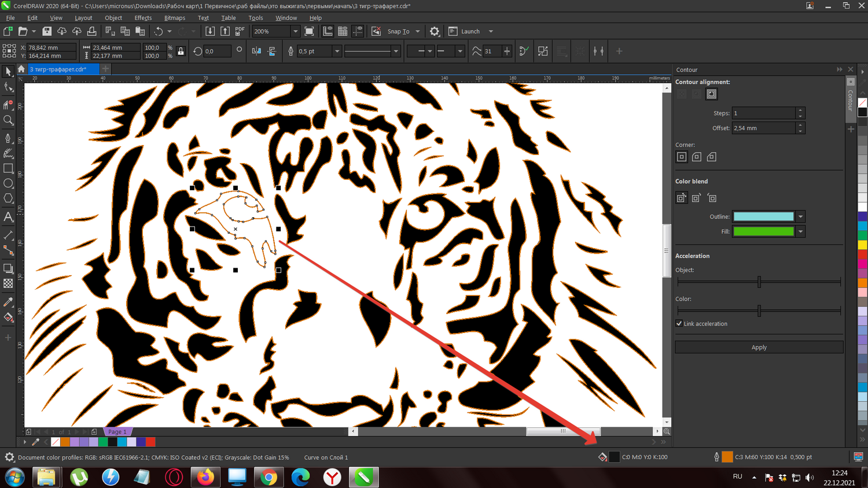
Task: Click the Launch button
Action: 470,31
